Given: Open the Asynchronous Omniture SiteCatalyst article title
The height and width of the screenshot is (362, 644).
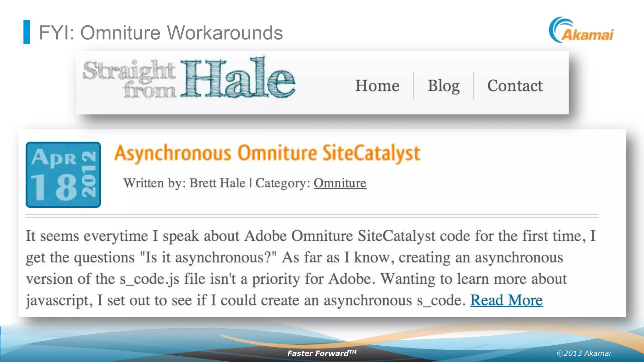Looking at the screenshot, I should 267,153.
